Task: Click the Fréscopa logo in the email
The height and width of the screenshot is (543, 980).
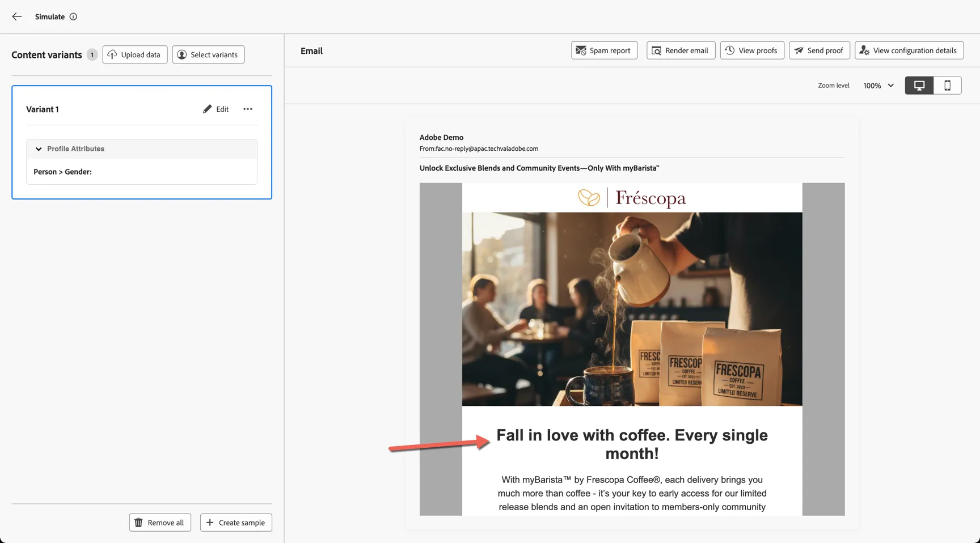Action: [x=632, y=198]
